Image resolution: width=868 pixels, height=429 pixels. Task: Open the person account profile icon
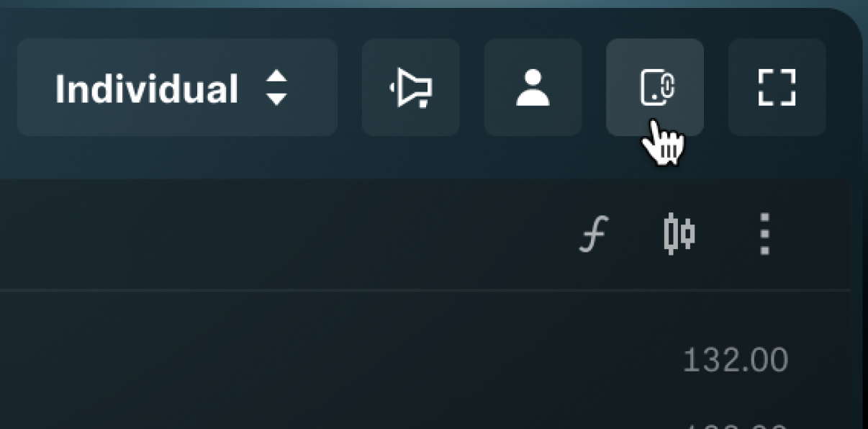click(x=533, y=87)
